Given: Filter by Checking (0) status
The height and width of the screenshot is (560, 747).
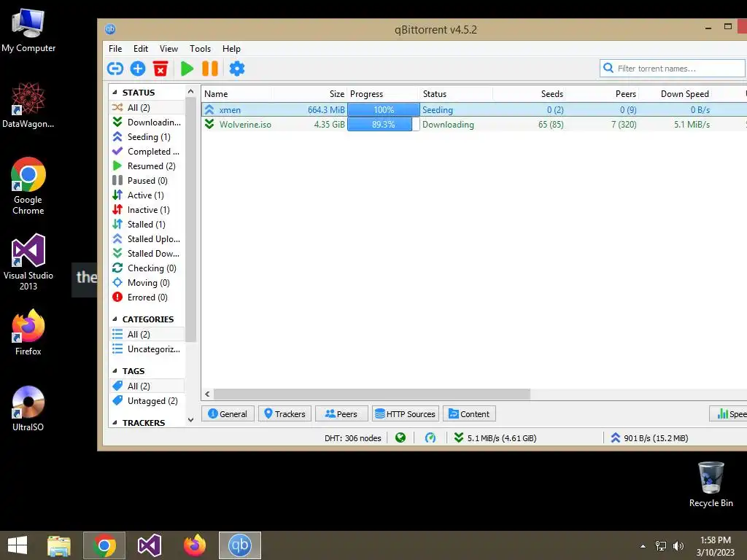Looking at the screenshot, I should (147, 268).
